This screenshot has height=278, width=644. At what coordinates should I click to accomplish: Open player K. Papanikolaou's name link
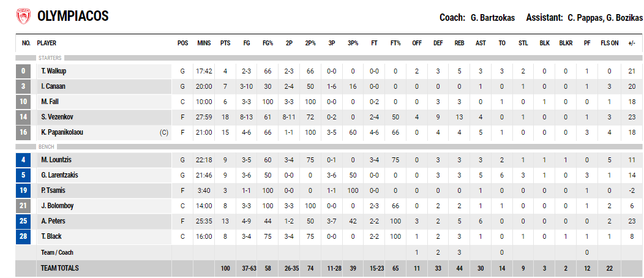62,132
